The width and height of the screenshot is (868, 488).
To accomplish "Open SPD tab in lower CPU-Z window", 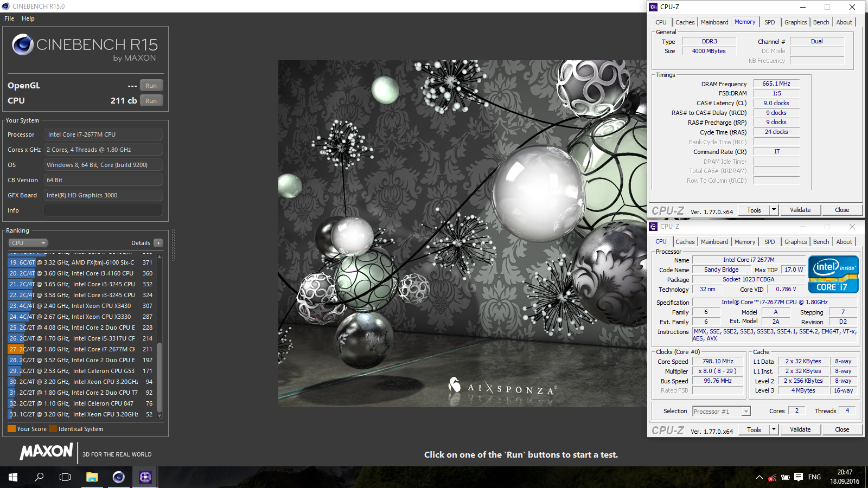I will [x=770, y=242].
